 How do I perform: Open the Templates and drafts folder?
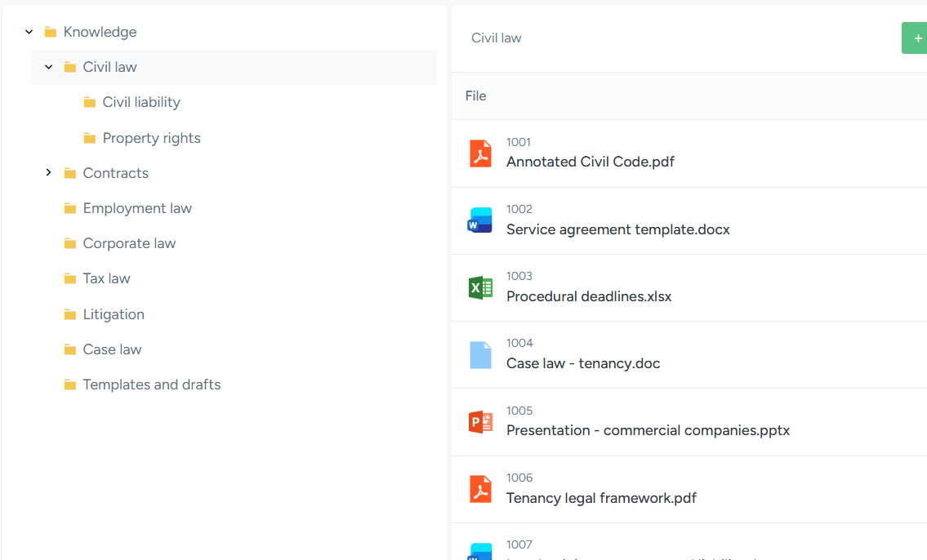pos(151,384)
